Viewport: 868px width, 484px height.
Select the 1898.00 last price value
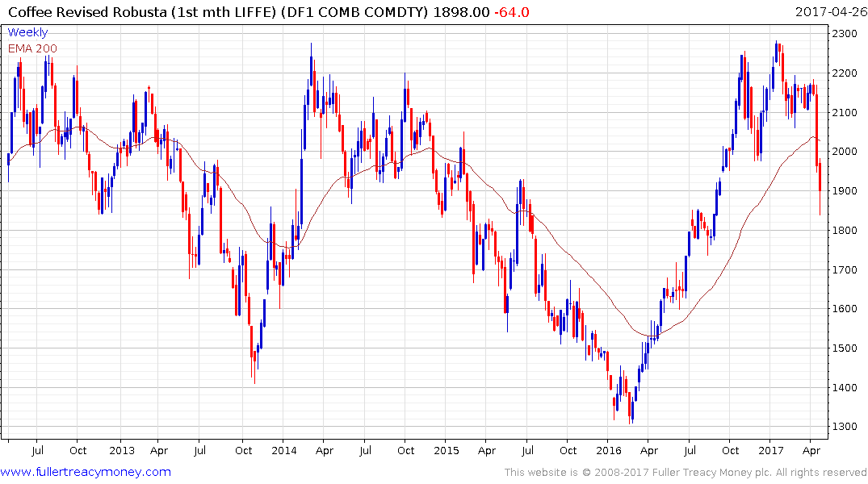[x=461, y=12]
